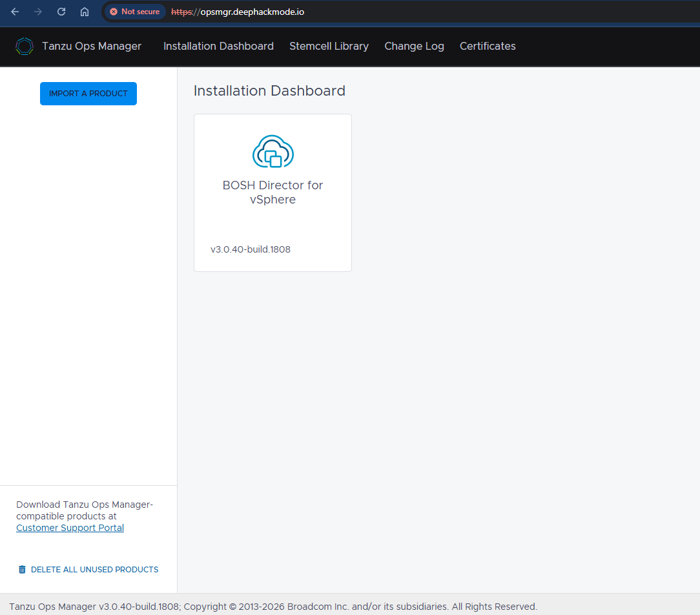
Task: Go to Certificates in top navigation
Action: (x=488, y=46)
